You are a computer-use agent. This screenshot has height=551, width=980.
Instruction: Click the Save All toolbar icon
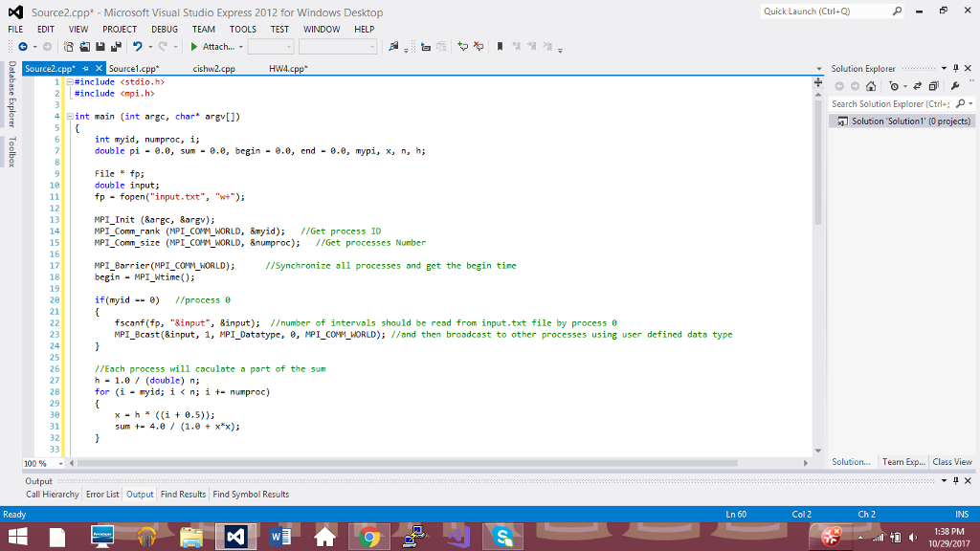click(115, 48)
